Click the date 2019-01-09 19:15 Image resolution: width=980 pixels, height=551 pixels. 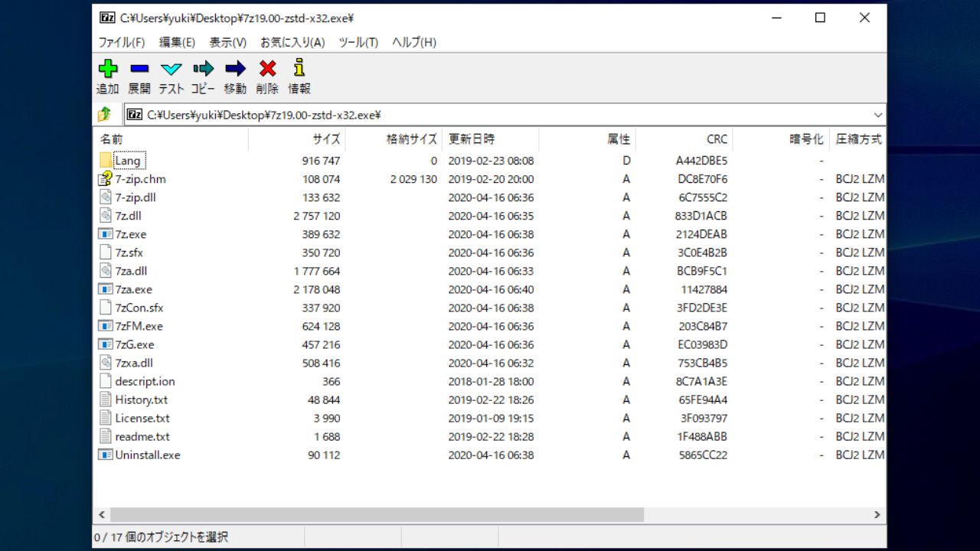[491, 418]
